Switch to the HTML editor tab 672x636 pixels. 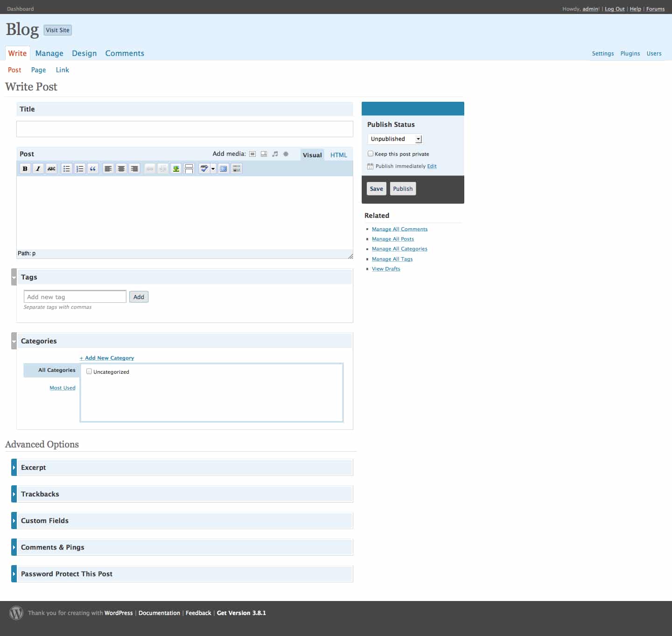tap(338, 155)
